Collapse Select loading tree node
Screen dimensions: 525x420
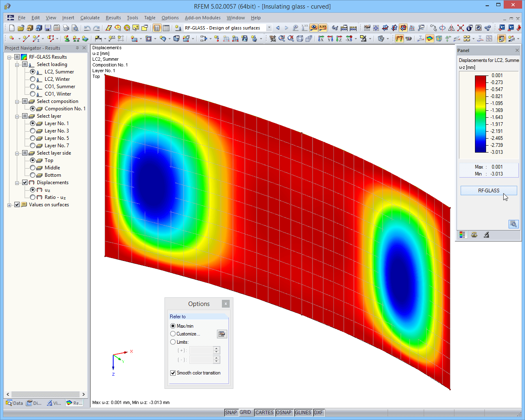17,64
